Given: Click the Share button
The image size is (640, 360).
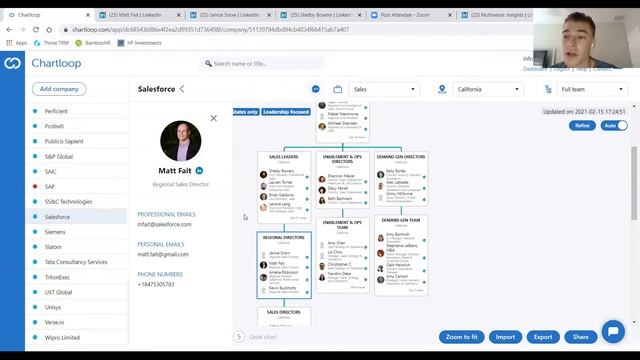Looking at the screenshot, I should coord(580,337).
